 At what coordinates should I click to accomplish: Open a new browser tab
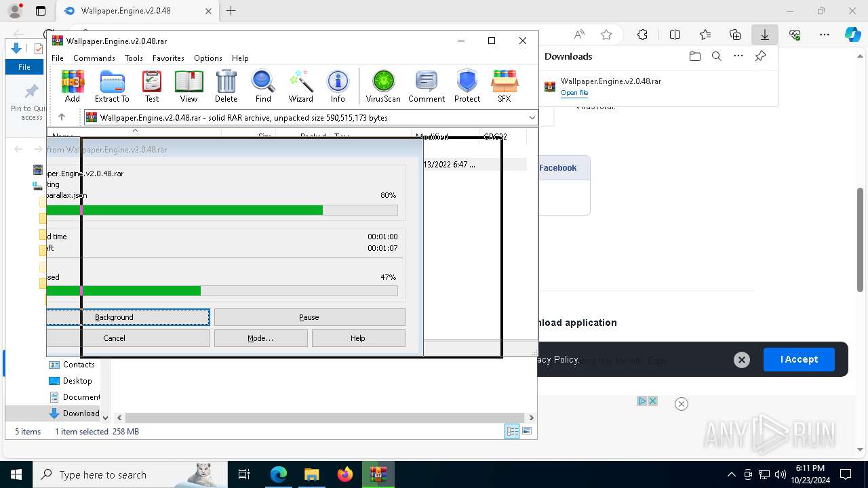[231, 11]
